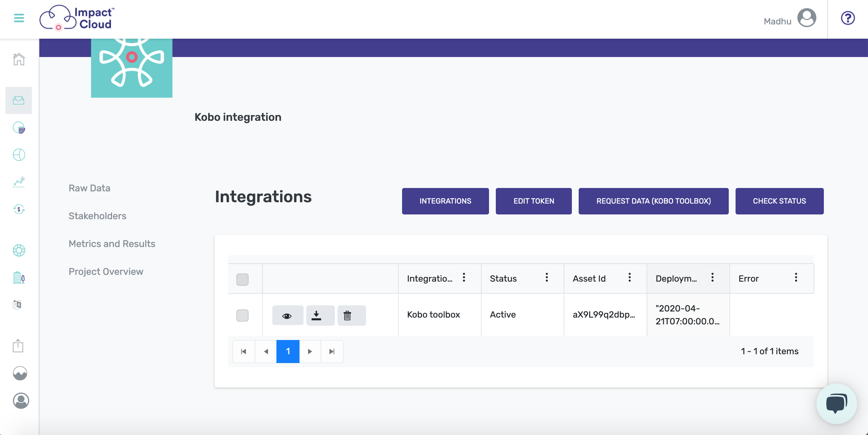Check the Kobo toolbox row checkbox
868x435 pixels.
tap(242, 316)
